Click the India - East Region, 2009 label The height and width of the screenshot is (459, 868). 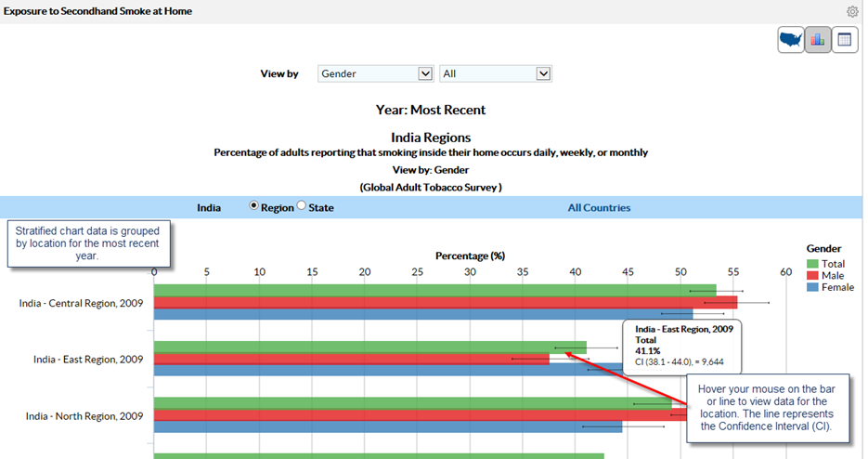point(88,359)
